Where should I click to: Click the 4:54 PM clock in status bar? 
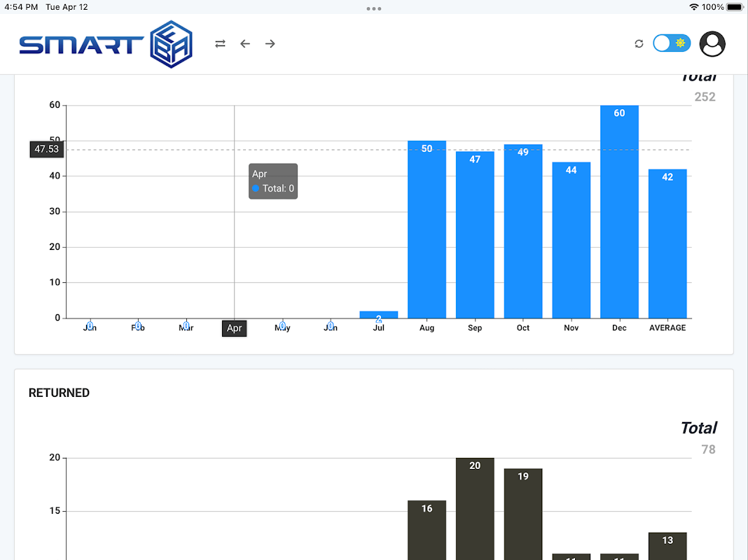coord(21,7)
